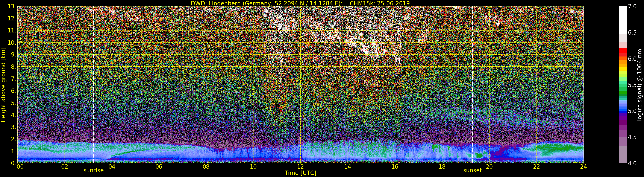Click time axis tick label '12'
644x177 pixels.
300,167
